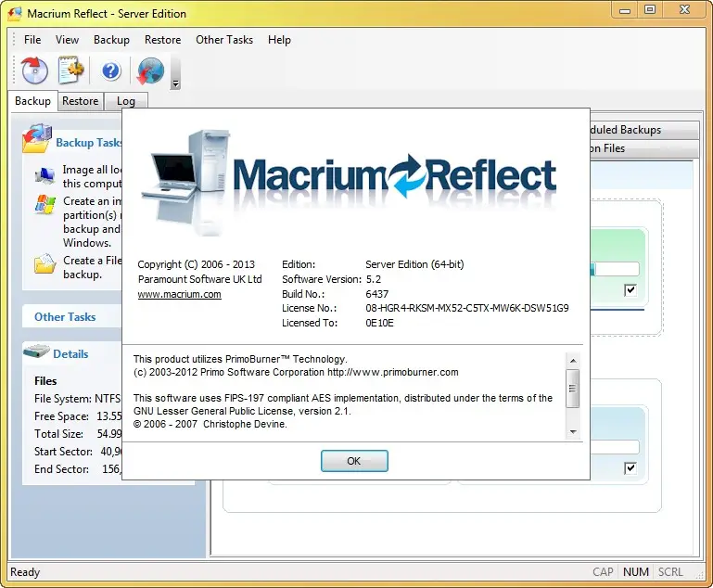Viewport: 713px width, 588px height.
Task: Click the Build No. value 6437
Action: click(x=377, y=294)
